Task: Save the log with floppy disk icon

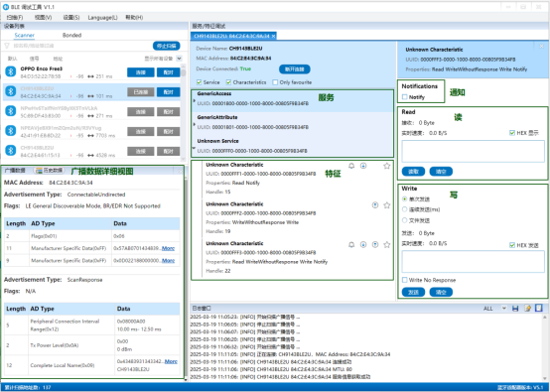Action: [x=515, y=309]
